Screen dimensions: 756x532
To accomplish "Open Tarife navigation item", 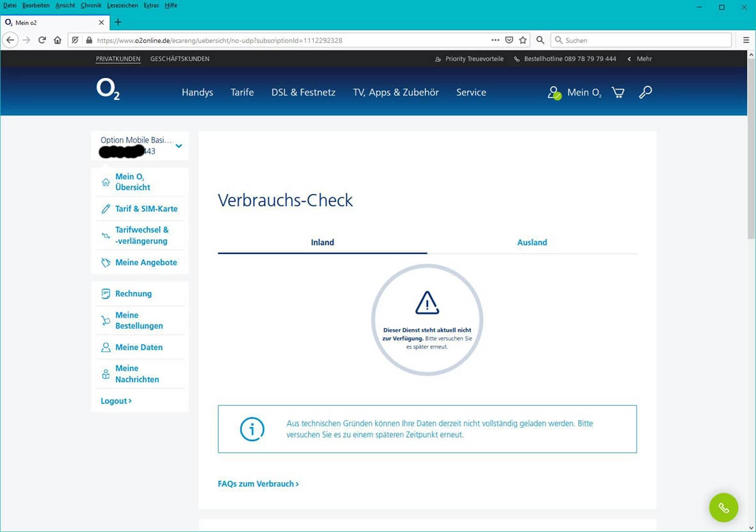I will click(x=242, y=92).
